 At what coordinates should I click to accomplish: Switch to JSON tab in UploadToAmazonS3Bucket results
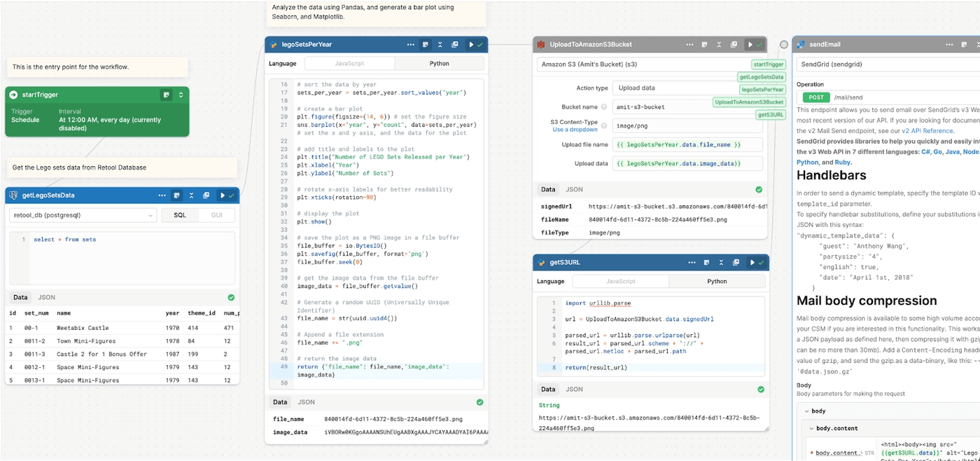pos(574,189)
